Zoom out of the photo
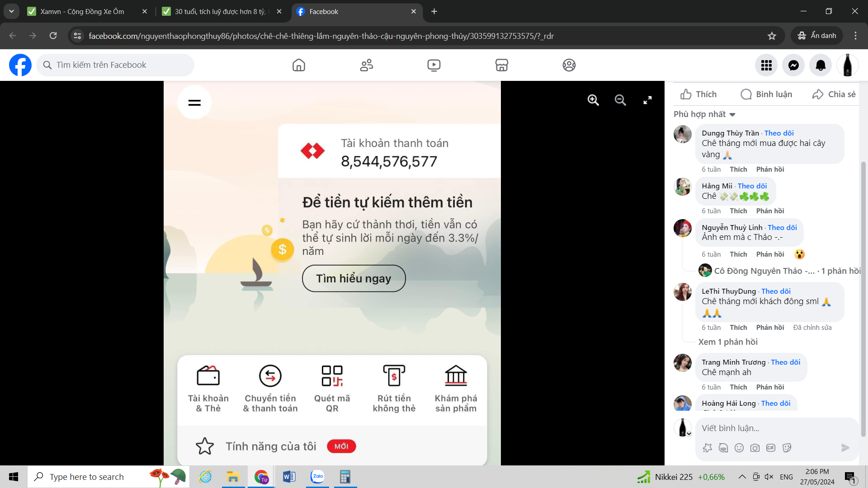868x488 pixels. (620, 100)
